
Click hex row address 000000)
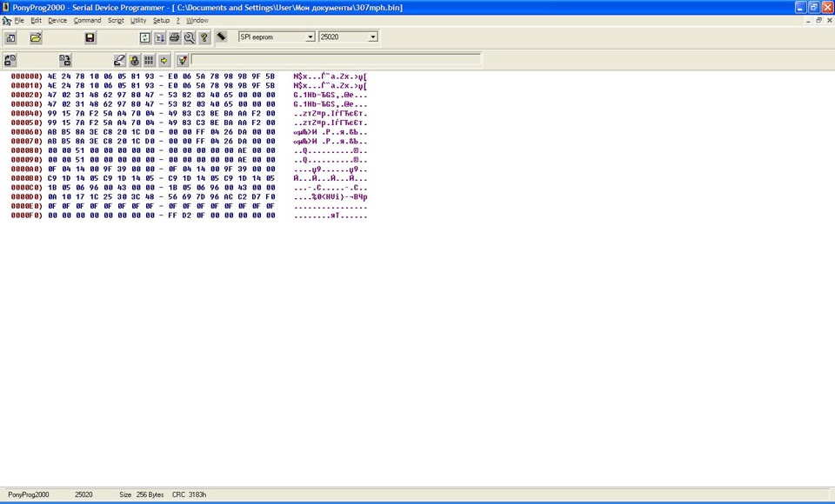[27, 76]
